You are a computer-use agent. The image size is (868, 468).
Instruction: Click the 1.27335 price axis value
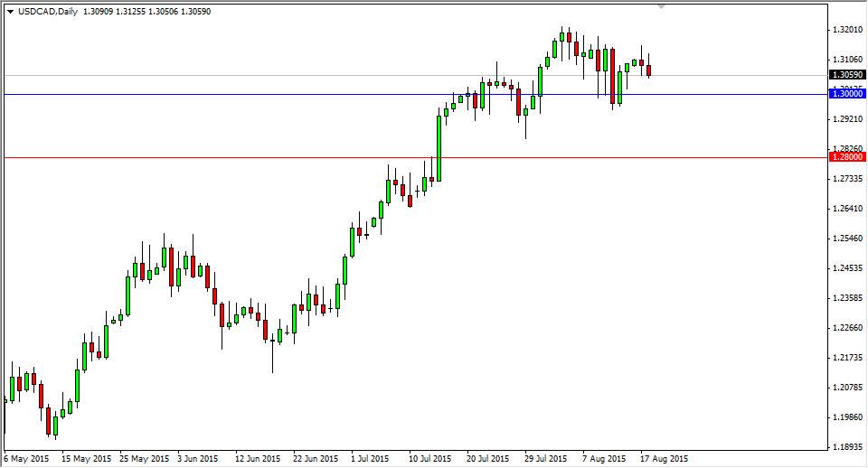(847, 179)
